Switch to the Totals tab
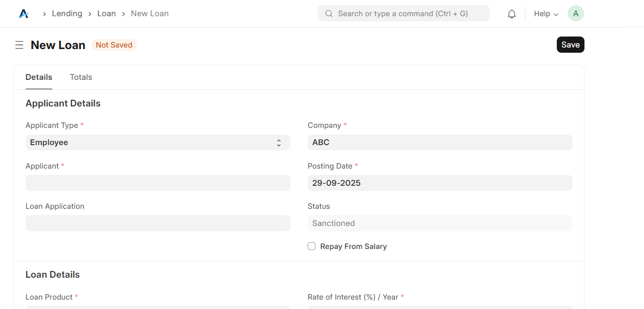The image size is (644, 309). point(81,77)
